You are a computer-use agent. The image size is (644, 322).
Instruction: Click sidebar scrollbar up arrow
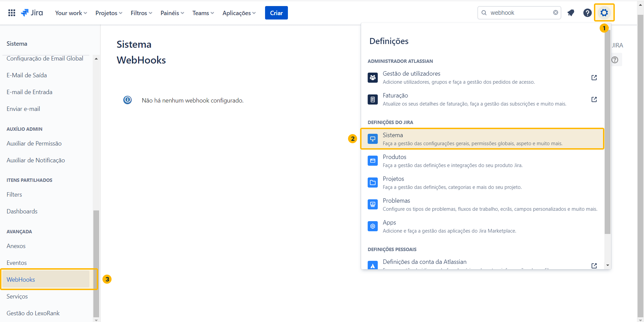(96, 58)
